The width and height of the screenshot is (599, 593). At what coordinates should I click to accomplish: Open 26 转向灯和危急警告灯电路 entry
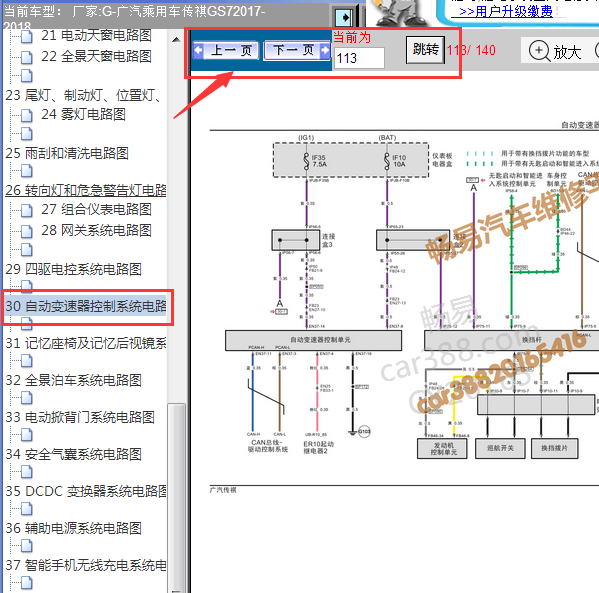(86, 190)
